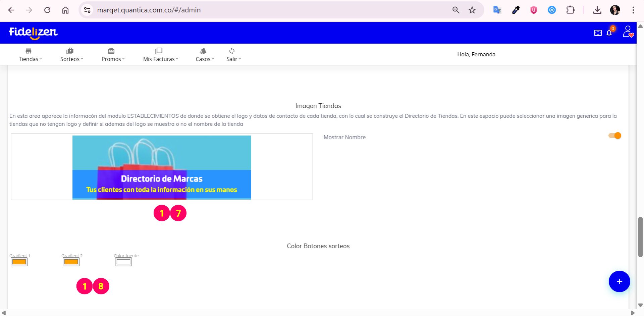Click the notification bell icon
Viewport: 644px width, 318px height.
[x=609, y=33]
